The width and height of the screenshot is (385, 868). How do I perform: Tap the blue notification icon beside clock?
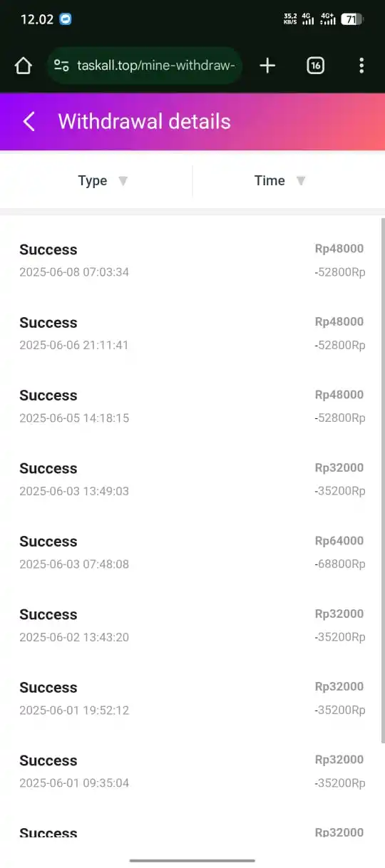point(66,19)
